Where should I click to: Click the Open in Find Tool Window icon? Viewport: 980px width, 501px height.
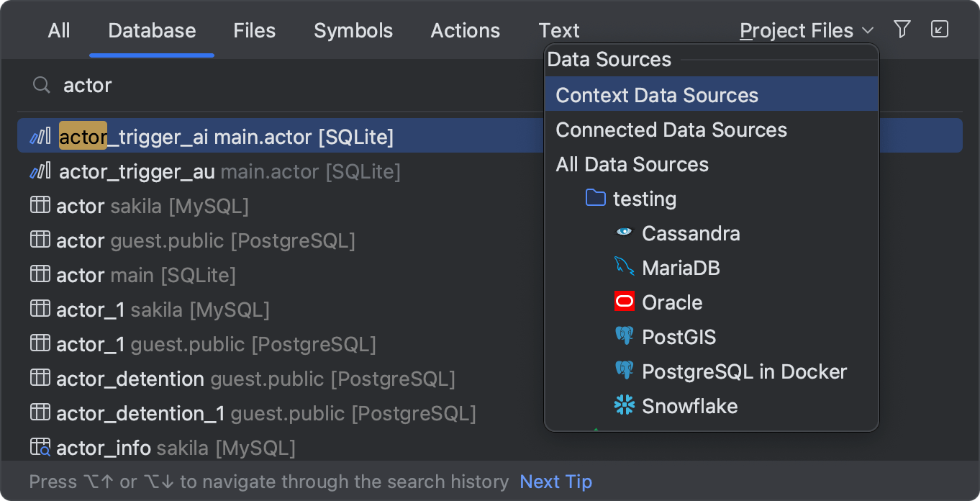(940, 30)
